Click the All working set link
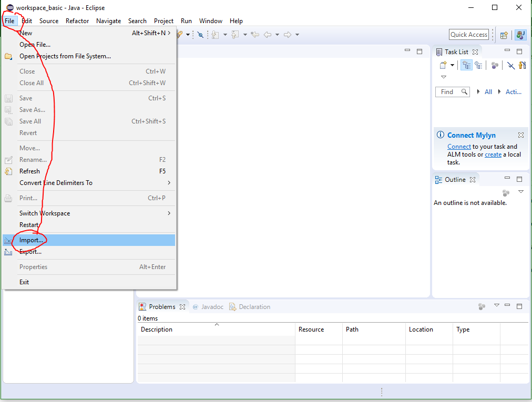Viewport: 532px width, 402px height. [x=488, y=92]
